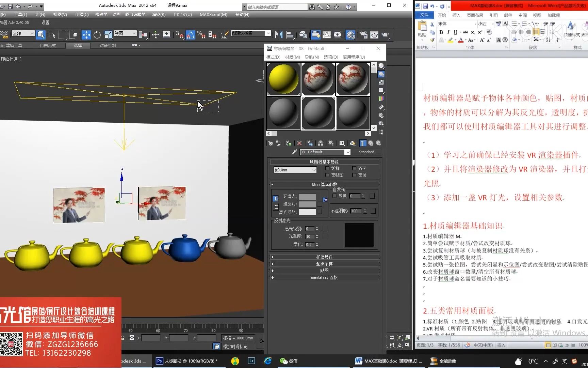Open the MAXScript(M) menu
The height and width of the screenshot is (368, 588).
click(213, 15)
